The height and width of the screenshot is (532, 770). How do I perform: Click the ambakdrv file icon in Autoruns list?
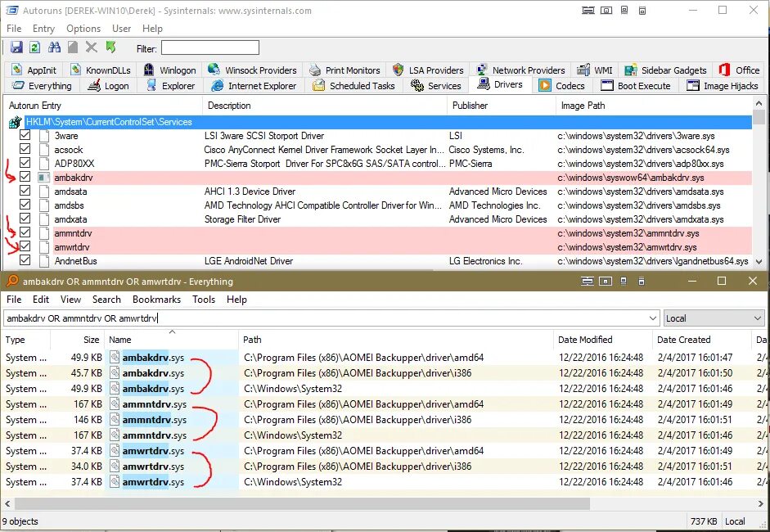[x=43, y=177]
